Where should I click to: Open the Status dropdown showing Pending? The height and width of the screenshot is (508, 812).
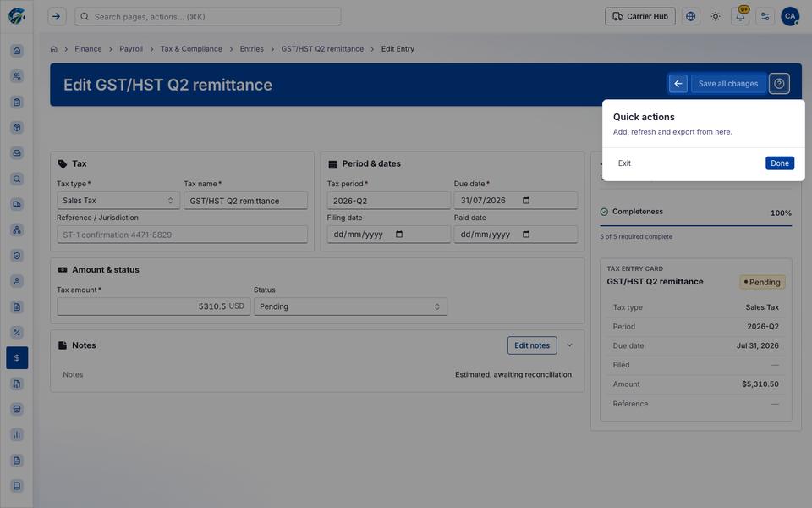(x=350, y=306)
